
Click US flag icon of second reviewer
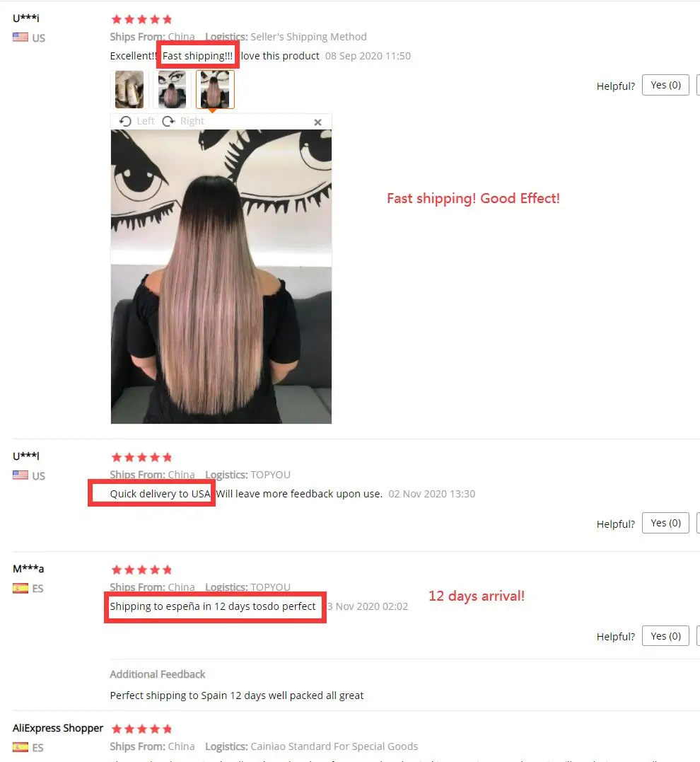(x=21, y=475)
